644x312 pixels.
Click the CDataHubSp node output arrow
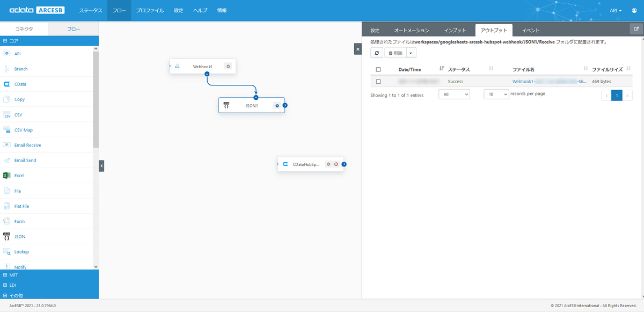tap(344, 164)
